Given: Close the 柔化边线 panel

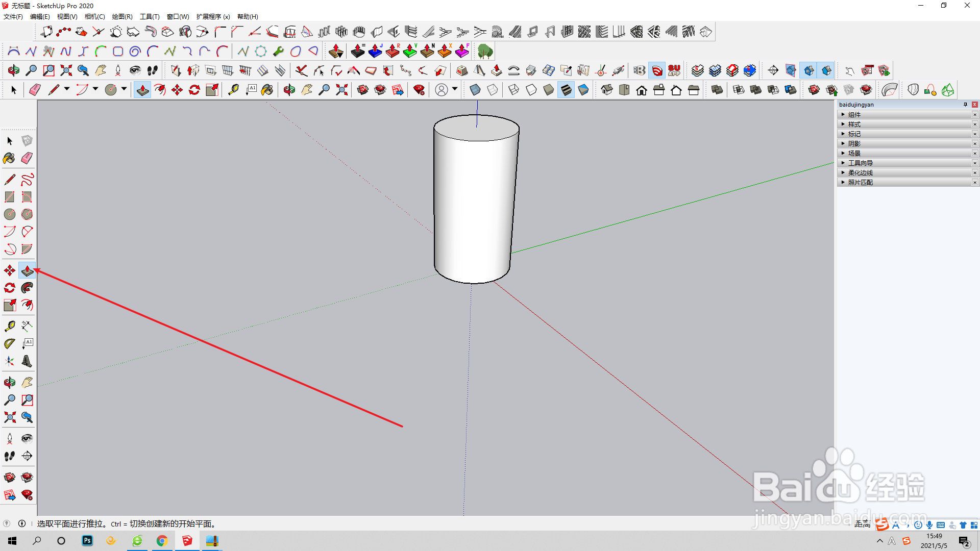Looking at the screenshot, I should (x=975, y=173).
